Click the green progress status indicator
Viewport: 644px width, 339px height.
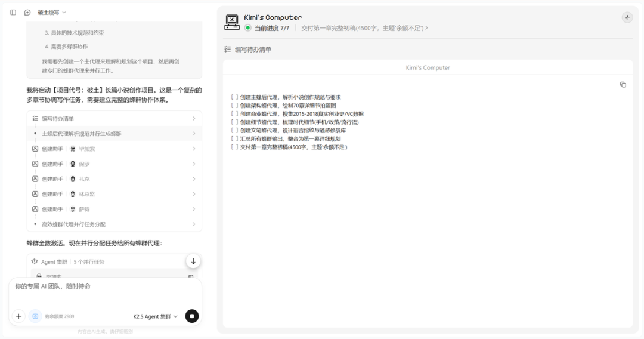247,28
